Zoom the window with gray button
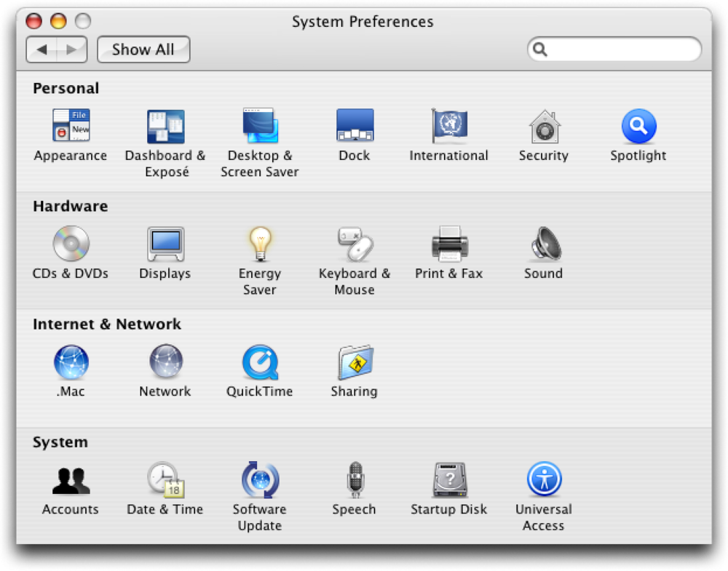Image resolution: width=728 pixels, height=571 pixels. [x=83, y=21]
